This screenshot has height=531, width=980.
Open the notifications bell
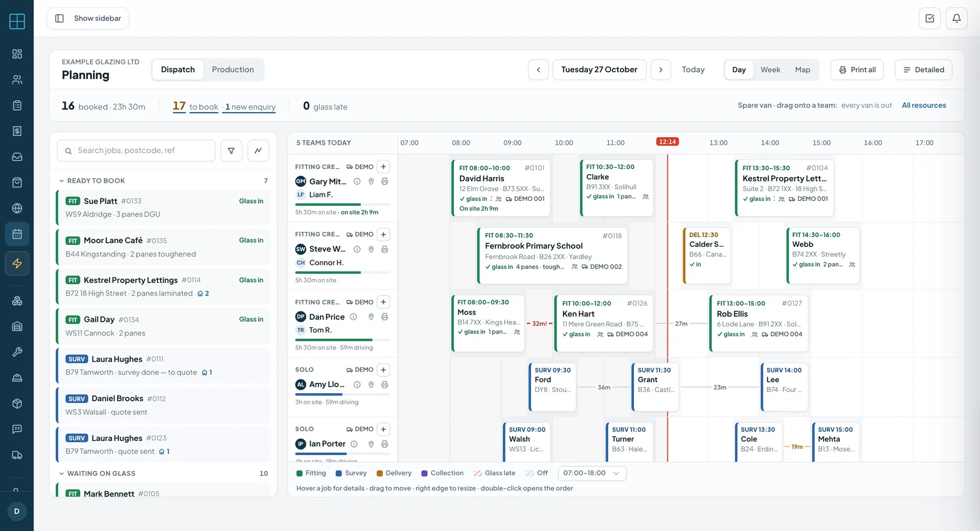click(957, 18)
